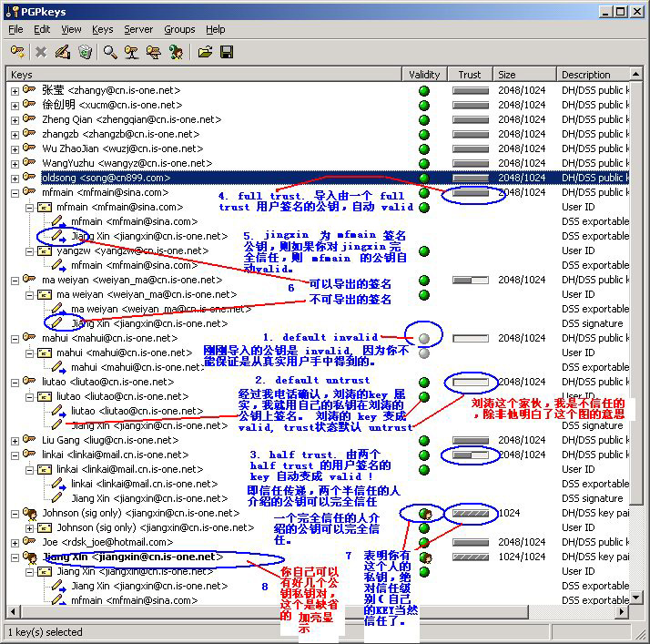Screen dimensions: 650x644
Task: Click the Export keys floppy disk icon
Action: (x=227, y=52)
